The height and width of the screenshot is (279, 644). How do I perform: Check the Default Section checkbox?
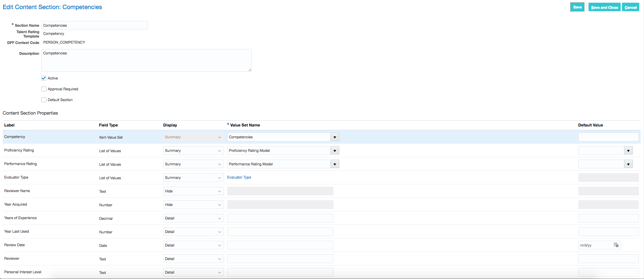(44, 100)
